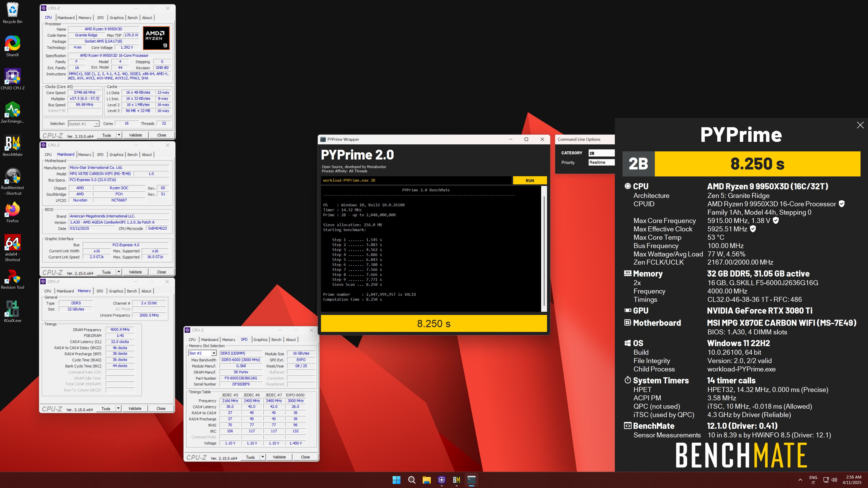868x488 pixels.
Task: Open network settings tray icon
Action: 826,480
